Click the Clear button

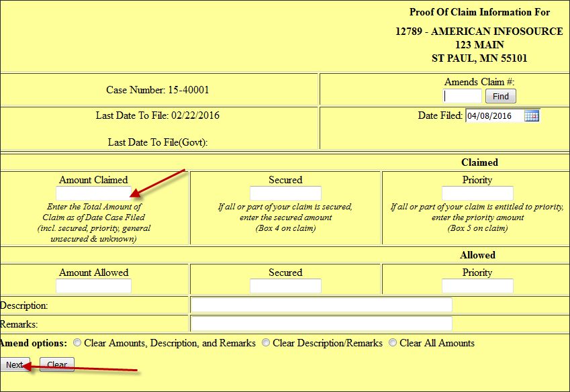pos(57,364)
